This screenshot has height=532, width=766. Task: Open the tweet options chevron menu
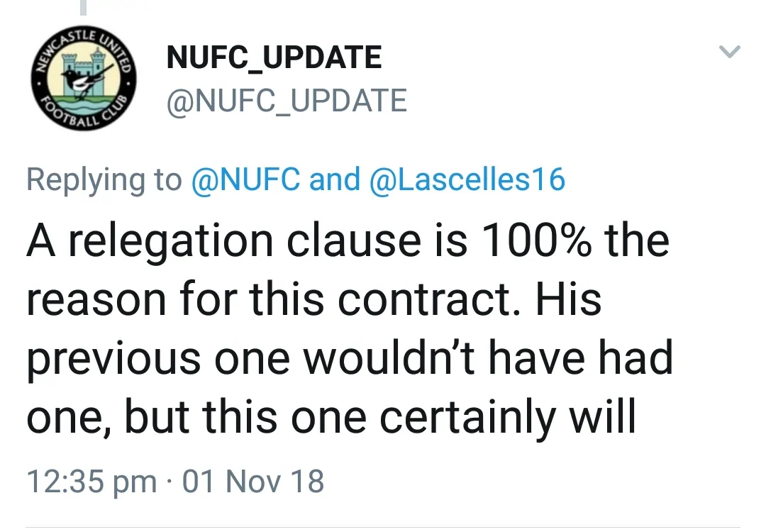click(730, 52)
